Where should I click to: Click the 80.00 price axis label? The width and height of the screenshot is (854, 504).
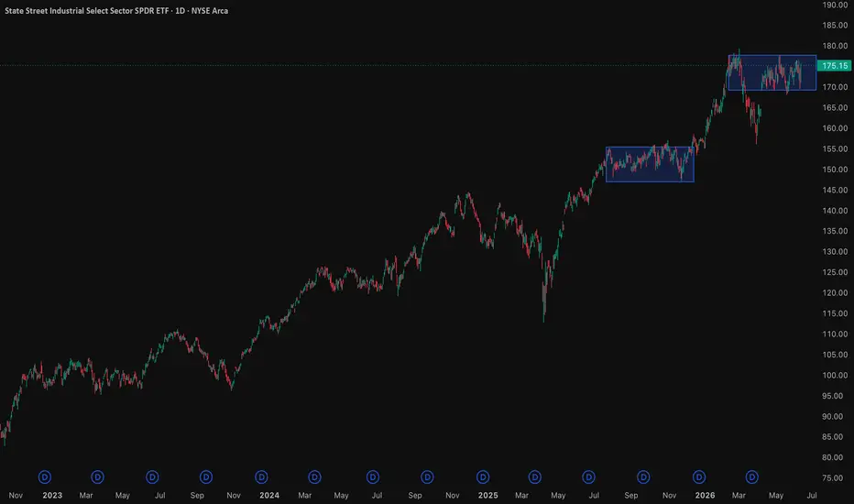(835, 457)
